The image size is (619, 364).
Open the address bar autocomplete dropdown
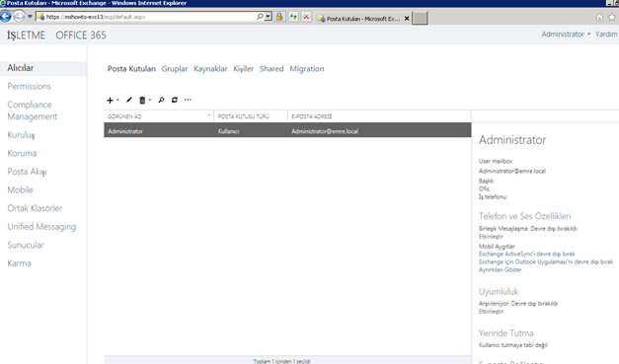coord(269,17)
